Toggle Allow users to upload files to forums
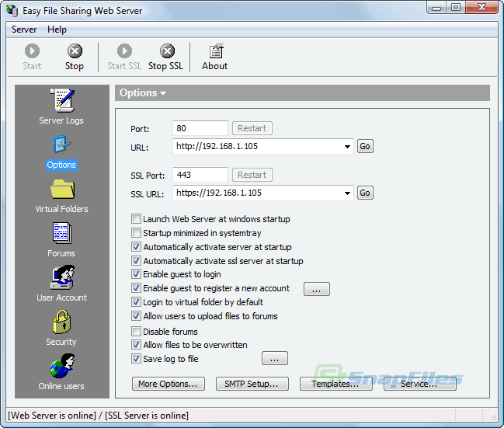The width and height of the screenshot is (504, 428). point(136,316)
